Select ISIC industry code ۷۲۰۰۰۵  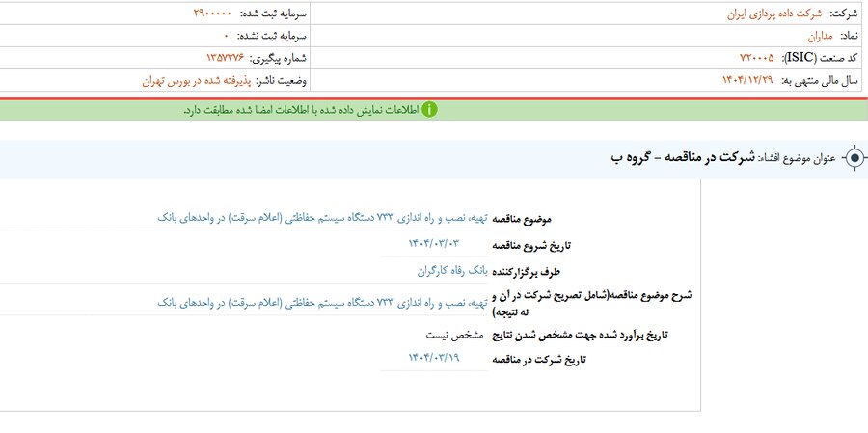[x=757, y=58]
